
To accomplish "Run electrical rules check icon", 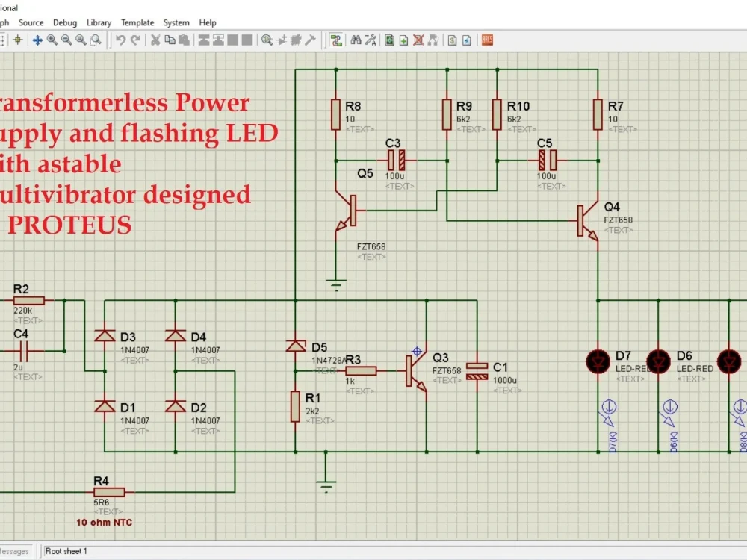I will [467, 40].
